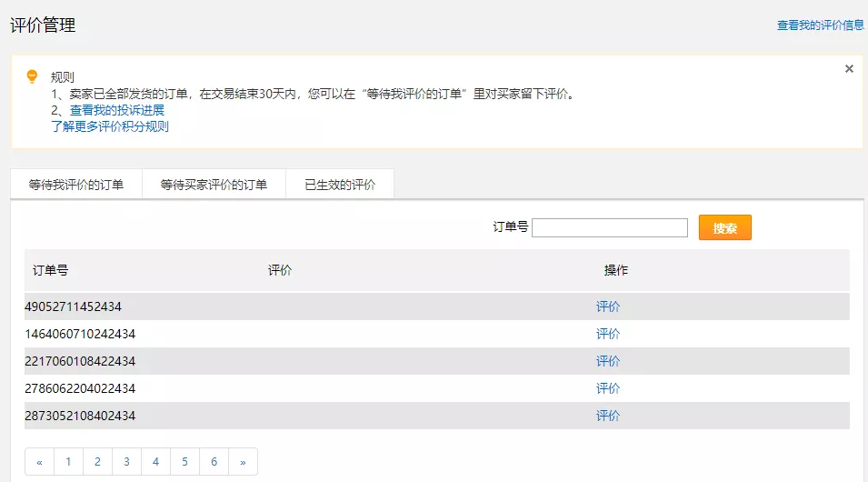
Task: Switch to 等待买家评价的订单 tab
Action: (214, 185)
